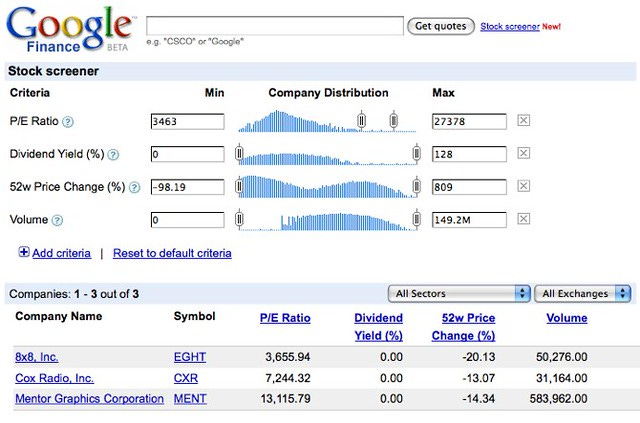Select the 50,276.00 volume value
The height and width of the screenshot is (423, 640).
pyautogui.click(x=562, y=357)
